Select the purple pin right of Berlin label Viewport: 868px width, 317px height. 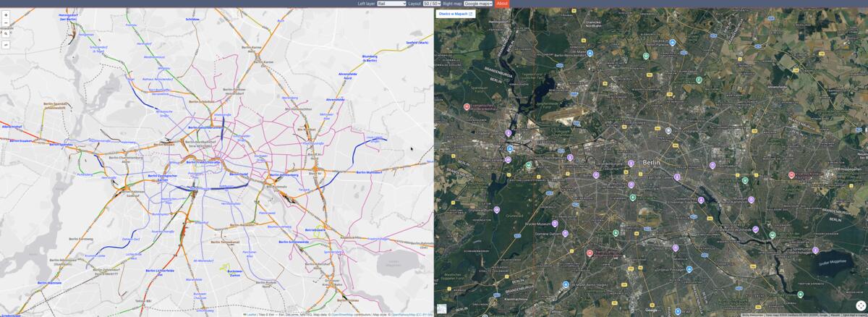coord(677,177)
